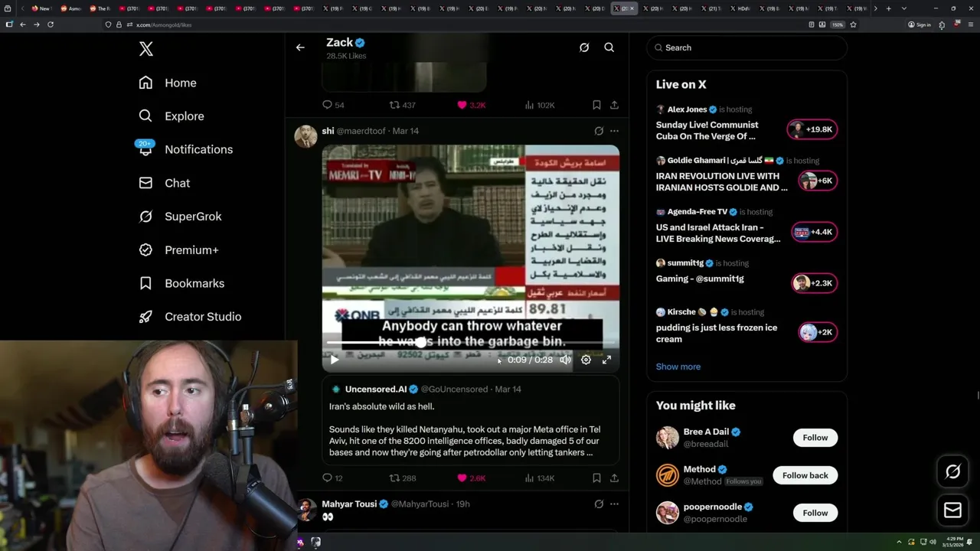Play the video in shi's post
This screenshot has width=980, height=551.
[x=335, y=360]
